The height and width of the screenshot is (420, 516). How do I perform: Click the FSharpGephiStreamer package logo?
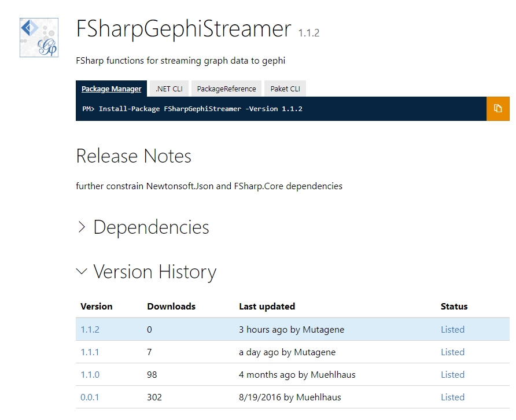[38, 37]
